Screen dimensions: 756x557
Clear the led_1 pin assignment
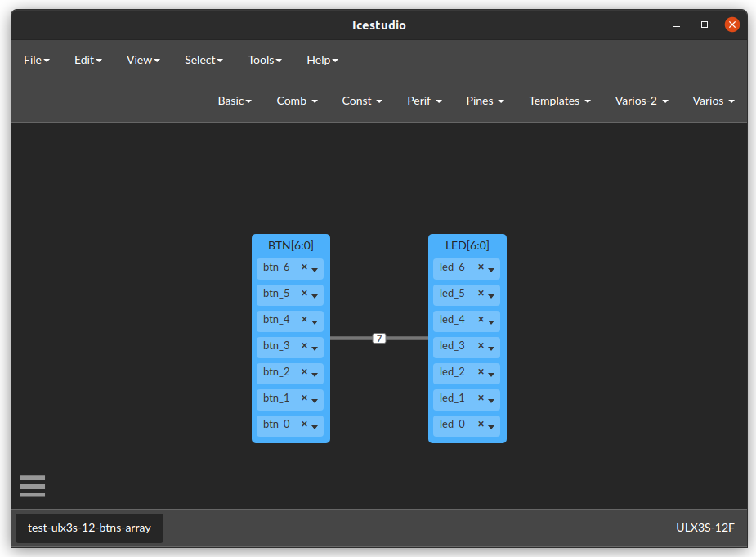pos(480,398)
